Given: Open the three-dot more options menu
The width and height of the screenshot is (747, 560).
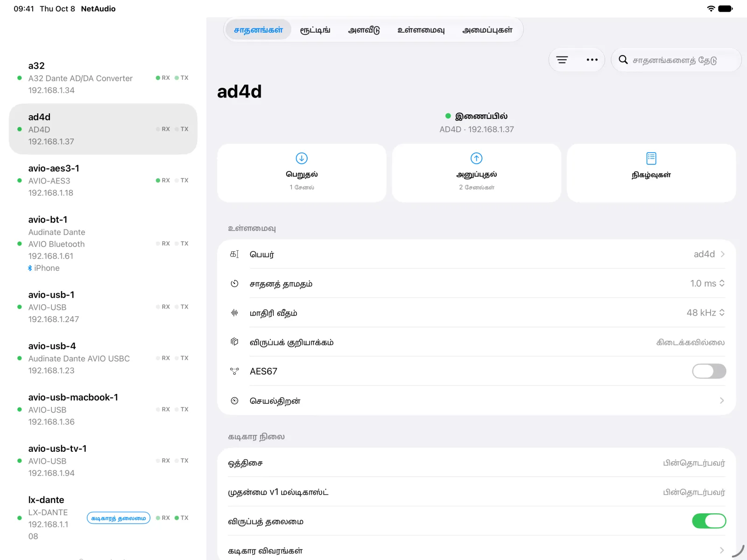Looking at the screenshot, I should (x=592, y=60).
